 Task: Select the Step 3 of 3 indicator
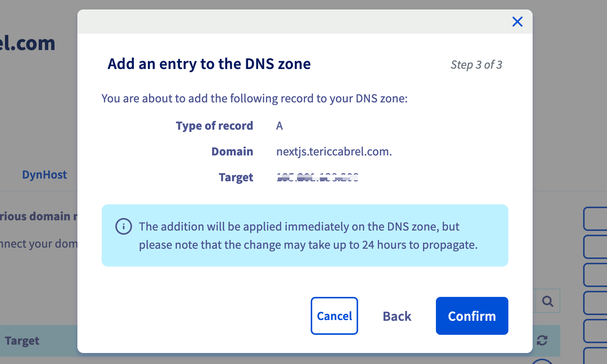coord(476,65)
